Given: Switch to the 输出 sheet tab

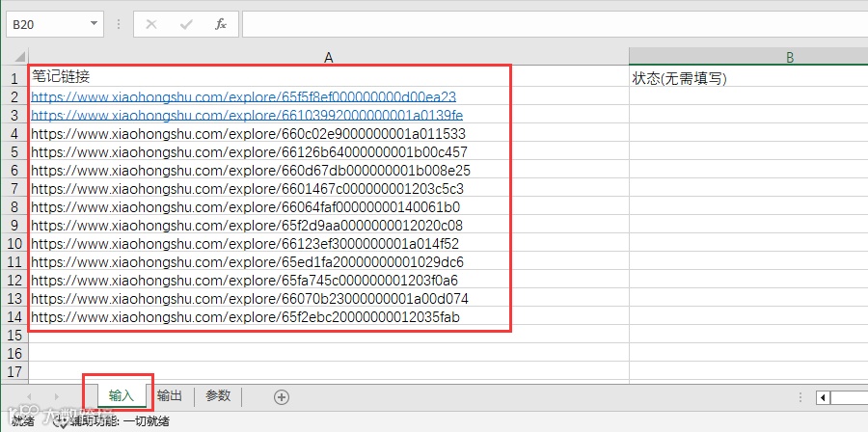Looking at the screenshot, I should point(170,395).
